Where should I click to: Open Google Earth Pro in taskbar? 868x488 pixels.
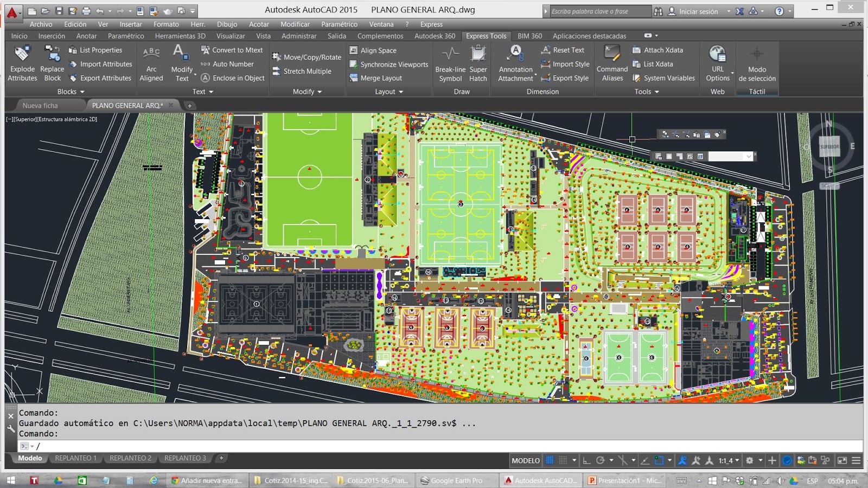click(457, 480)
